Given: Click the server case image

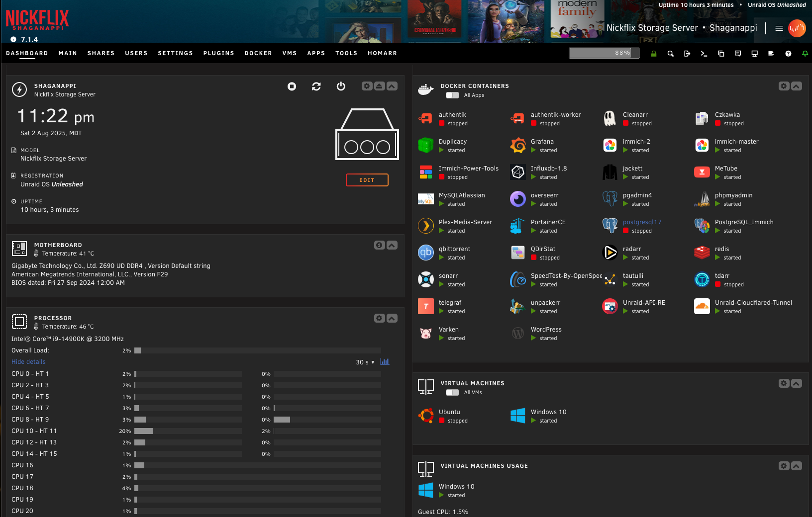Looking at the screenshot, I should pyautogui.click(x=367, y=134).
